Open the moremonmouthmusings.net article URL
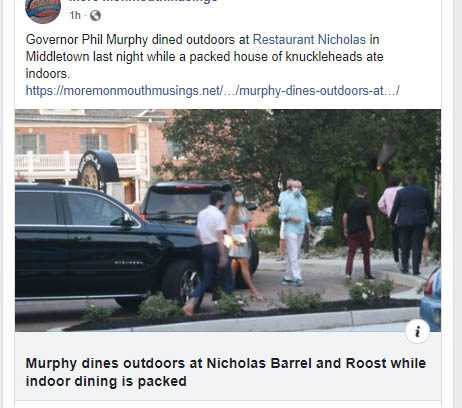This screenshot has height=408, width=462. (x=212, y=91)
